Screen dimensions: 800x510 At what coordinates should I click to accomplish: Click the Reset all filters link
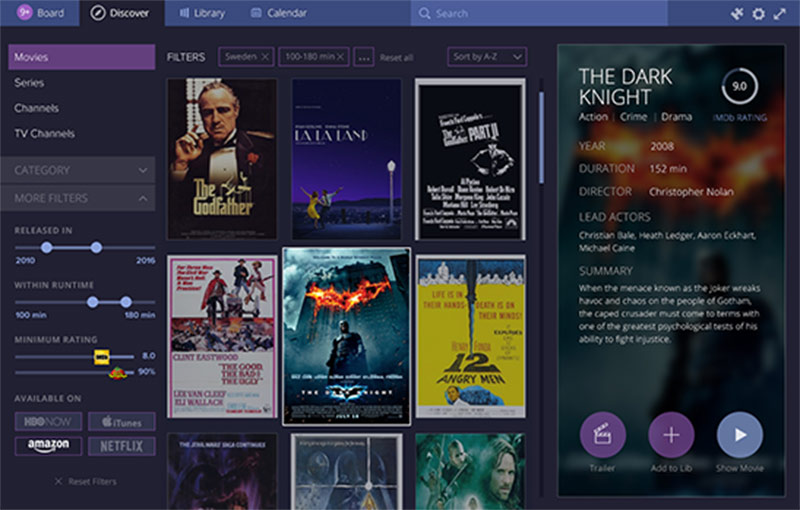click(x=396, y=58)
